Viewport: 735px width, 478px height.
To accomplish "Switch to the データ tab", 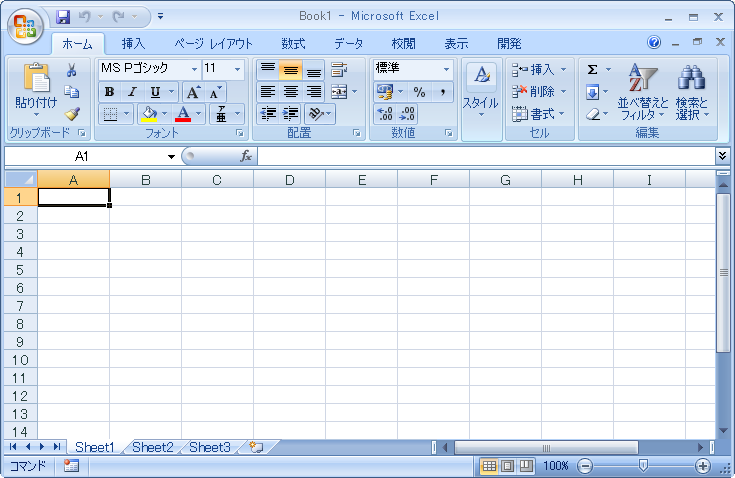I will tap(348, 44).
